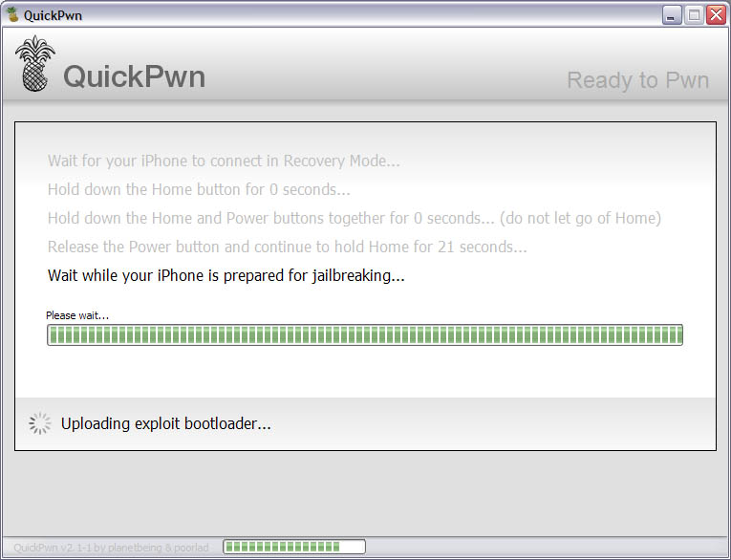Click the large QuickPwn heading

135,76
